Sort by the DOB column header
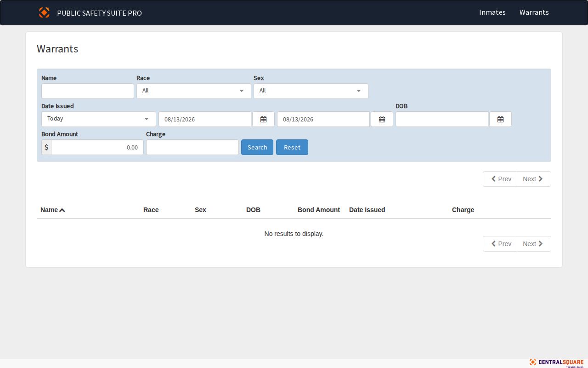Viewport: 588px width, 368px height. (253, 210)
